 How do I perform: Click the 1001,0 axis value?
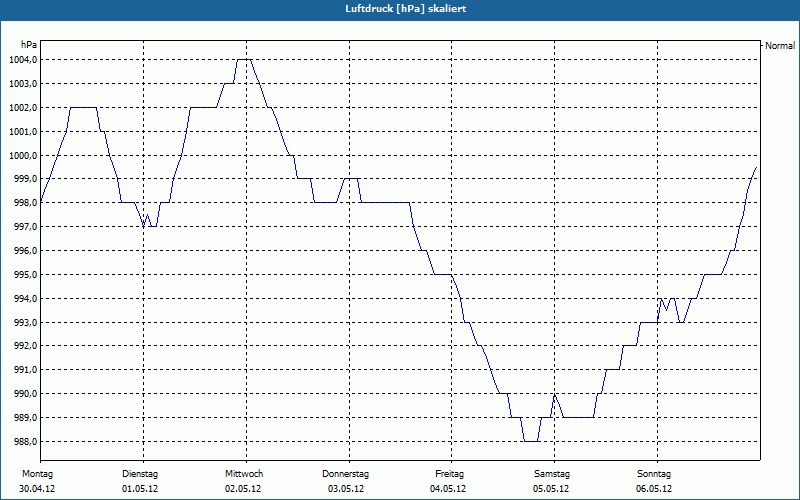(x=23, y=132)
